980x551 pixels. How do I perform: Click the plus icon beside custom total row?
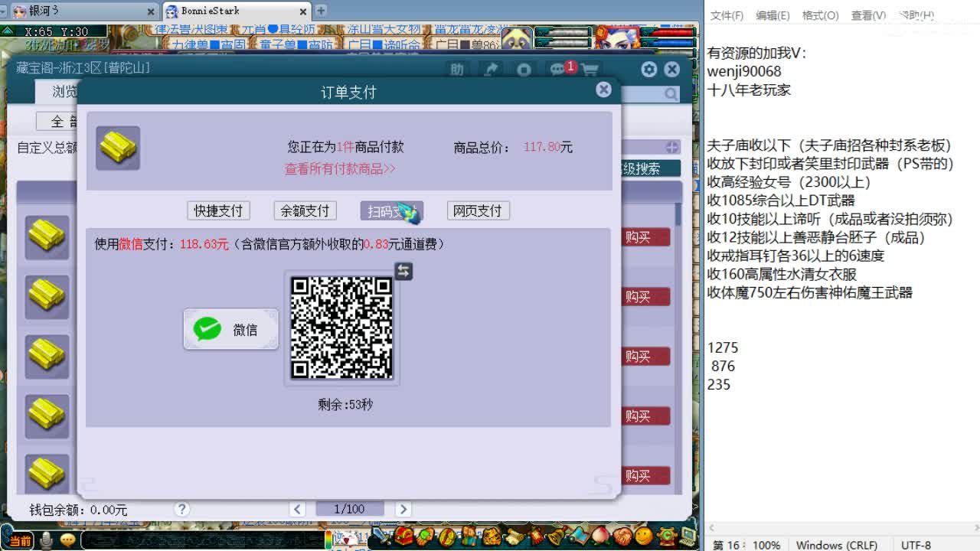click(671, 147)
